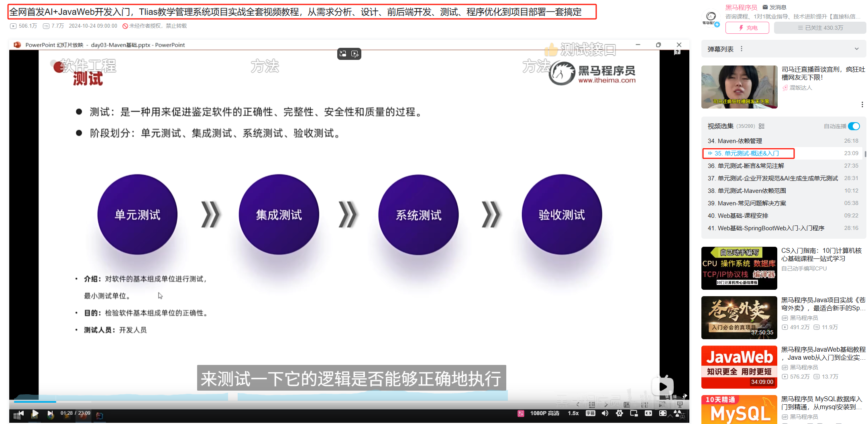
Task: Open the CPU 操作系统 recommended thumbnail
Action: coord(739,268)
